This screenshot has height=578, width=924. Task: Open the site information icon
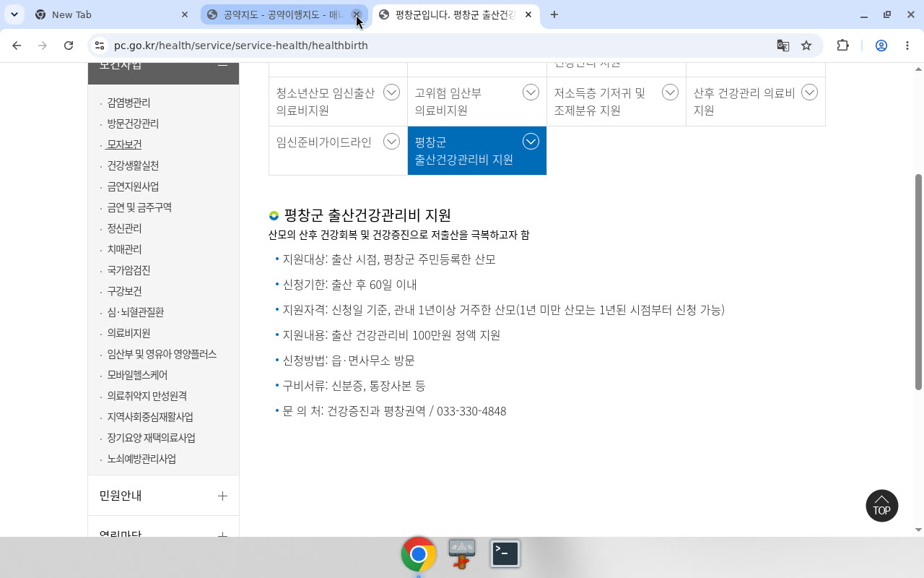pos(100,46)
